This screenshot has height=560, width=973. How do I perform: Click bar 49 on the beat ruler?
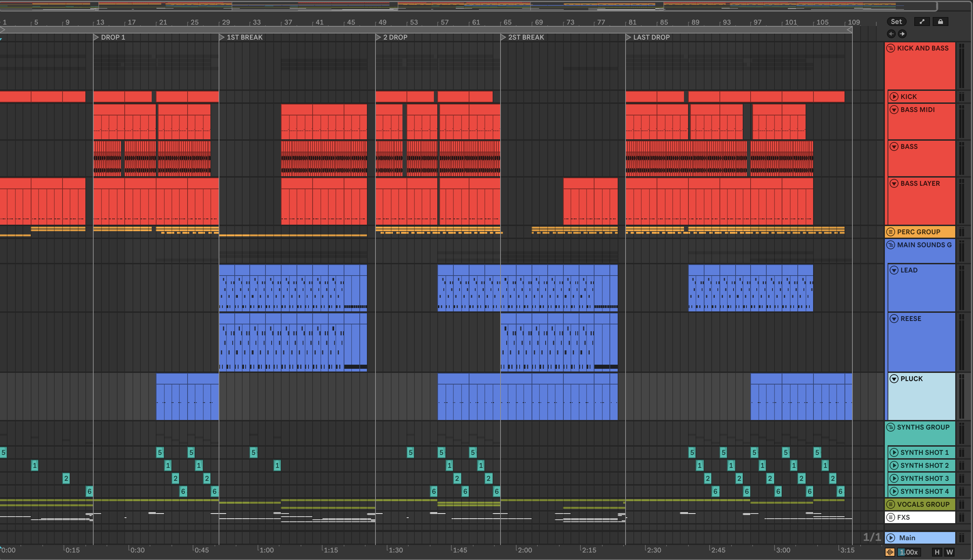[382, 22]
